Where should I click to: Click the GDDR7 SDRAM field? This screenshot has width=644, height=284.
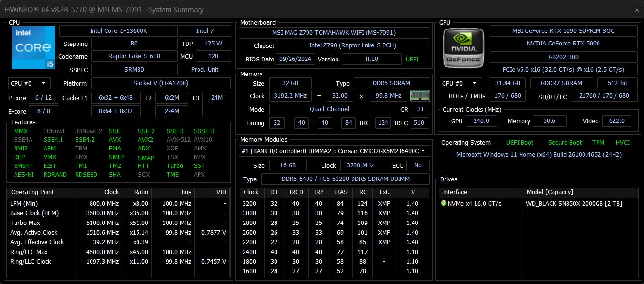[561, 83]
